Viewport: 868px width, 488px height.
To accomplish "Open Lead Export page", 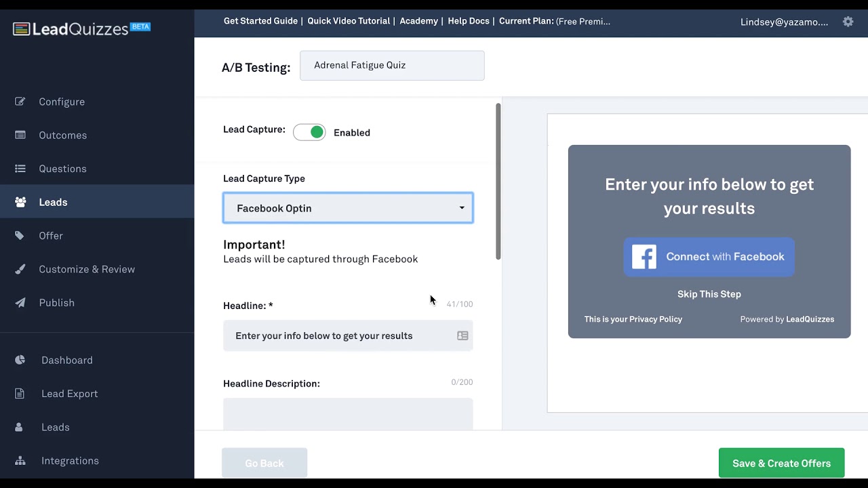I will pos(70,394).
